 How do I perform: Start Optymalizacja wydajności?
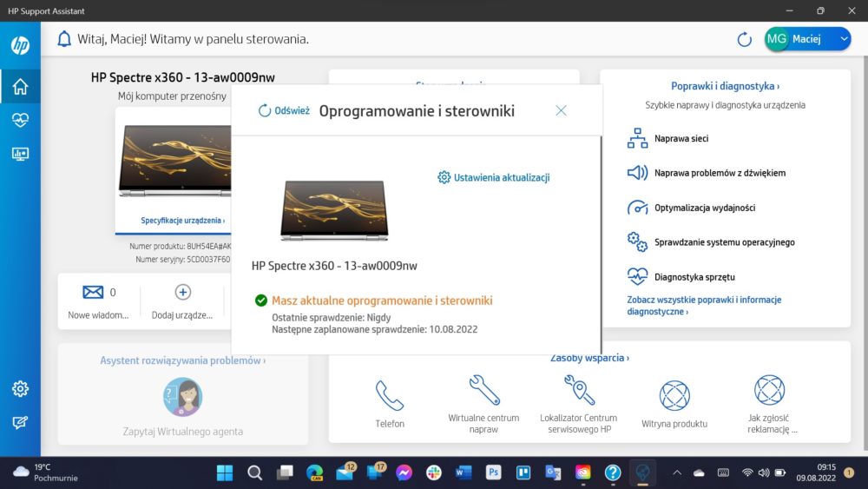tap(692, 208)
